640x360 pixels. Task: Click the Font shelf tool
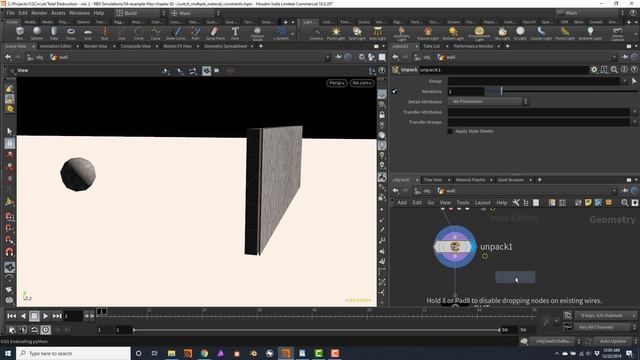[x=235, y=33]
